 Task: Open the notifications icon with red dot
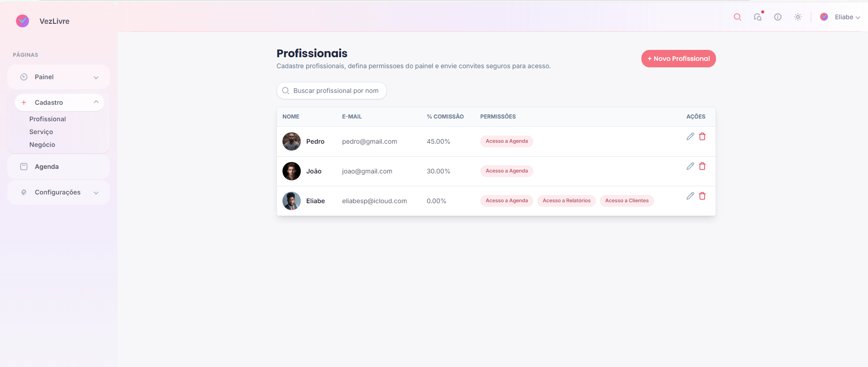click(x=758, y=17)
